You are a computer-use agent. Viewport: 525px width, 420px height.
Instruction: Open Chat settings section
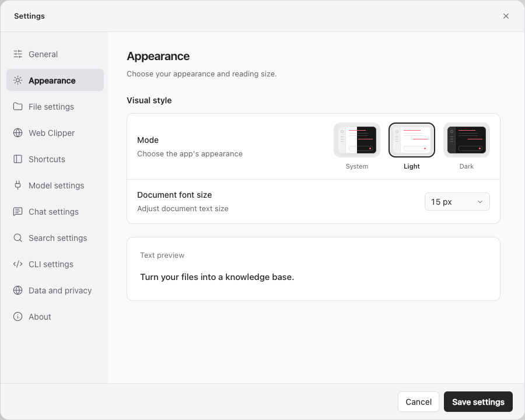point(55,212)
